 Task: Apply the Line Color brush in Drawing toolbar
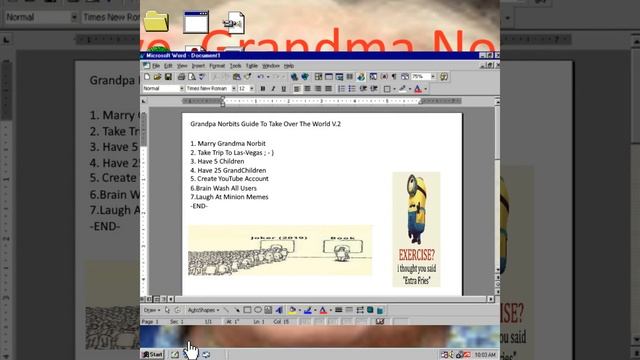tap(308, 310)
